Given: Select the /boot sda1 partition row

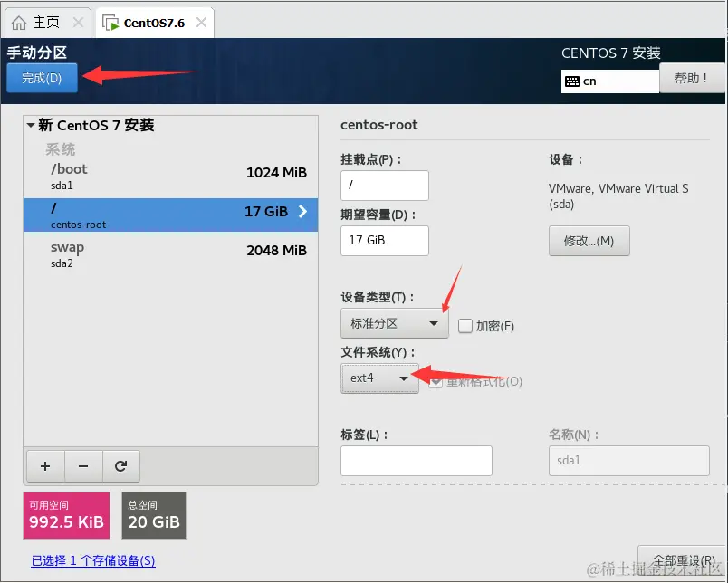Looking at the screenshot, I should coord(170,177).
